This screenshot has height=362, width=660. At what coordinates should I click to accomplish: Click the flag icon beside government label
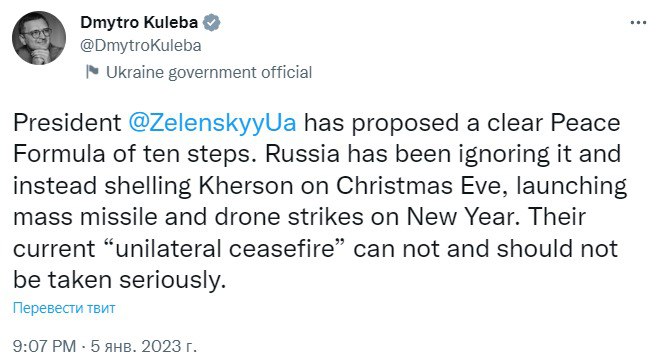[92, 72]
